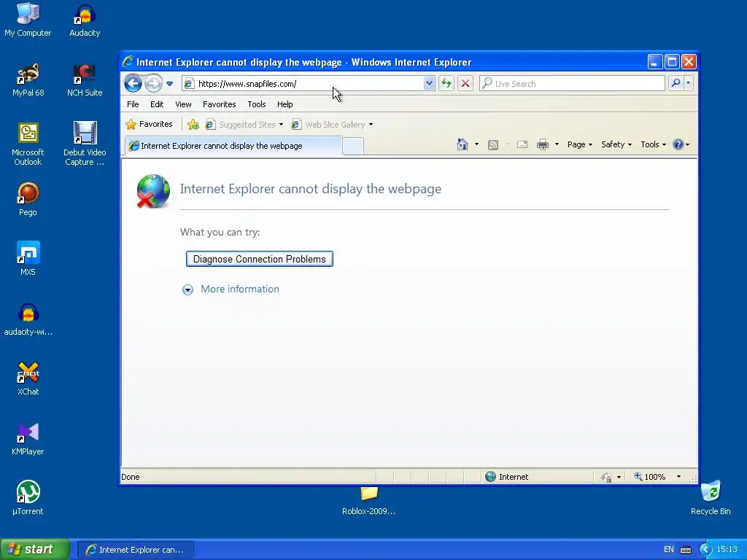This screenshot has height=560, width=747.
Task: Refresh the page with the green arrows
Action: 446,83
